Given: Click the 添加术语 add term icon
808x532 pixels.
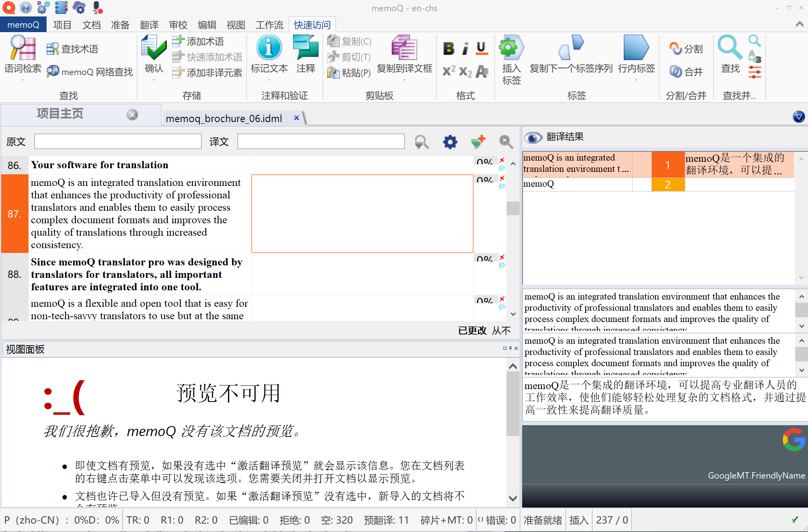Looking at the screenshot, I should 179,41.
